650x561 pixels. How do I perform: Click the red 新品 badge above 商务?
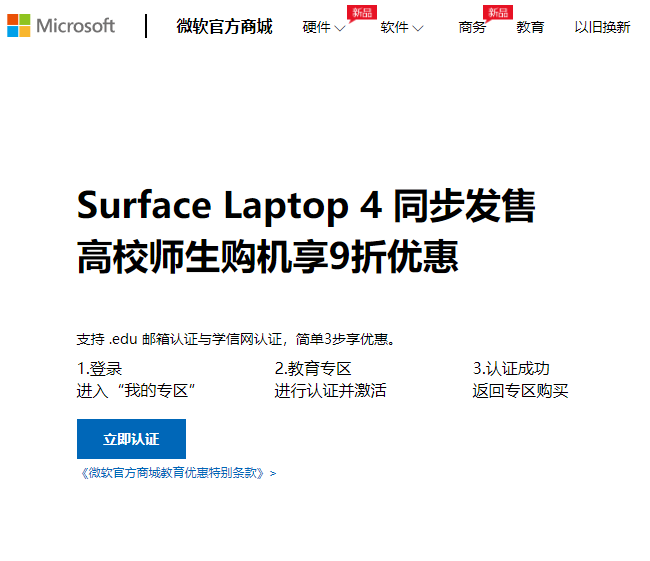[x=498, y=12]
